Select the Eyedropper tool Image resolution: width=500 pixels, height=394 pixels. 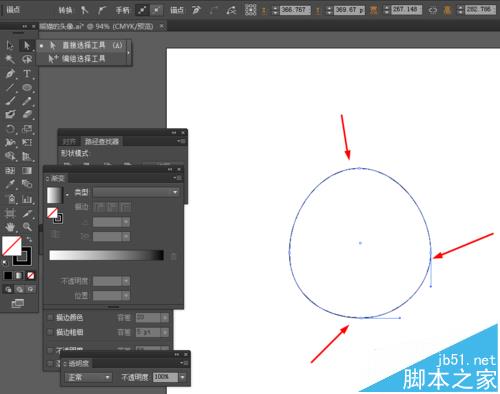[10, 184]
